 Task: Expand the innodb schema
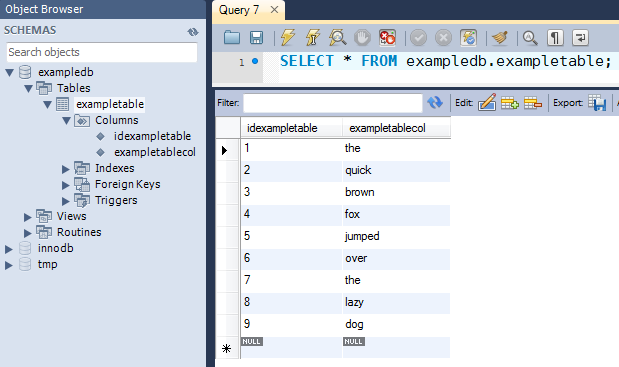tap(9, 249)
